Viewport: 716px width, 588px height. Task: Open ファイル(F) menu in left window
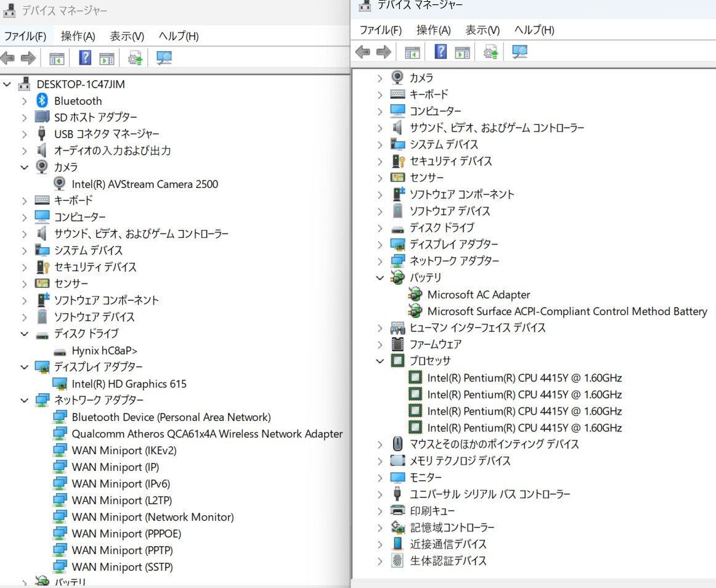(x=25, y=36)
